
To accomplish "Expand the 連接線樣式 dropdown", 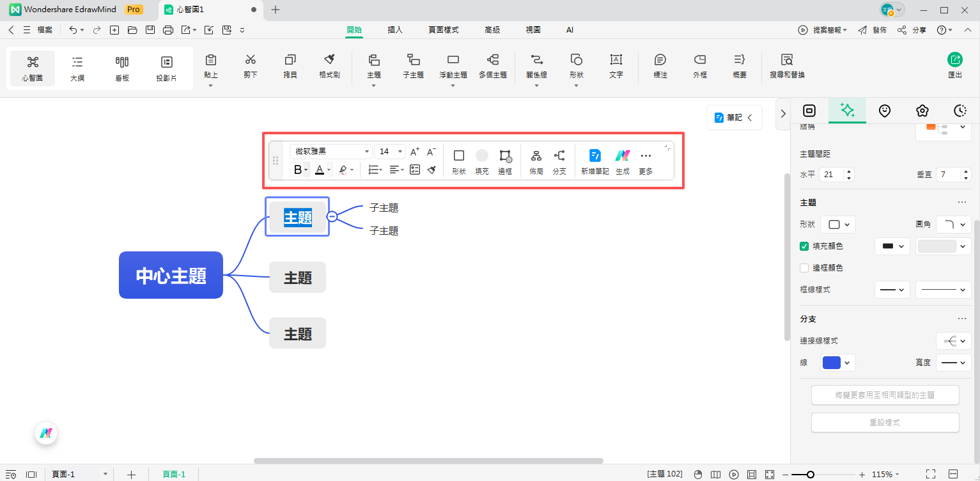I will click(953, 341).
